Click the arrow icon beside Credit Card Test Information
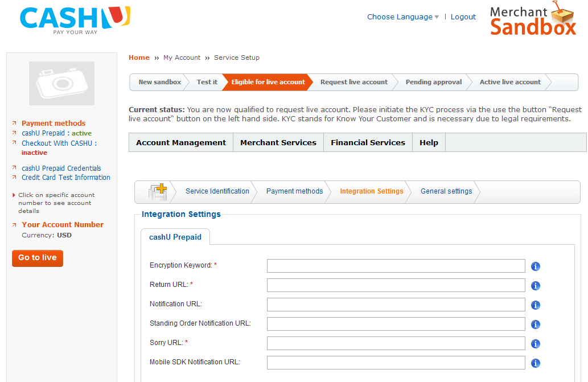This screenshot has width=588, height=382. tap(14, 177)
